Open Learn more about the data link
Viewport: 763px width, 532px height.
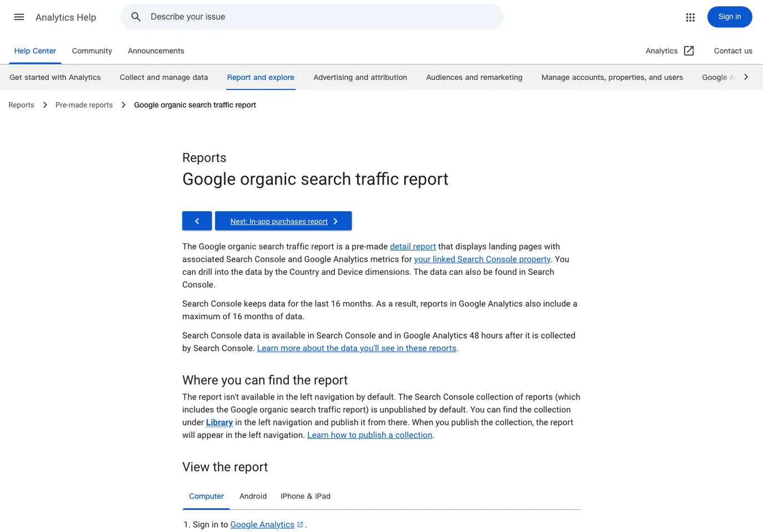coord(357,348)
